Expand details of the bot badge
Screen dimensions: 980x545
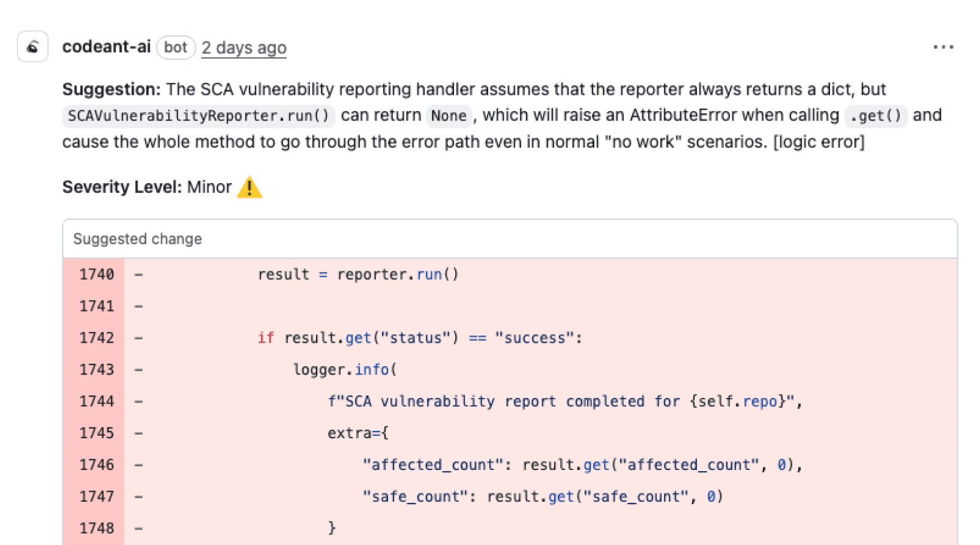click(x=176, y=47)
